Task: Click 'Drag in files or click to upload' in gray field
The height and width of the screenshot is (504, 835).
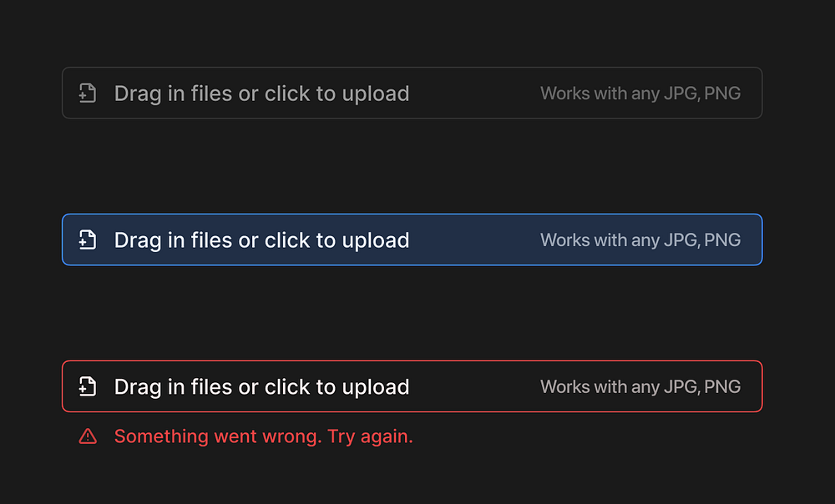Action: point(261,93)
